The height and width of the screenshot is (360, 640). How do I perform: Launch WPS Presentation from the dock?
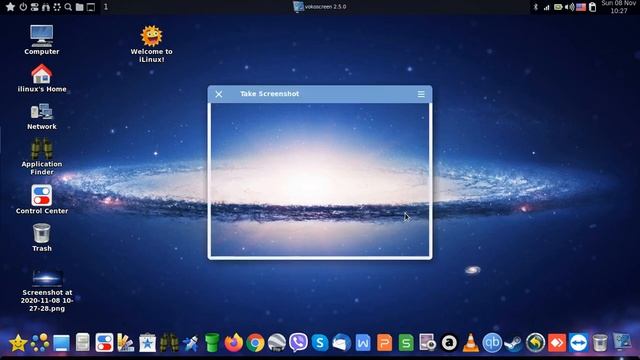coord(384,343)
